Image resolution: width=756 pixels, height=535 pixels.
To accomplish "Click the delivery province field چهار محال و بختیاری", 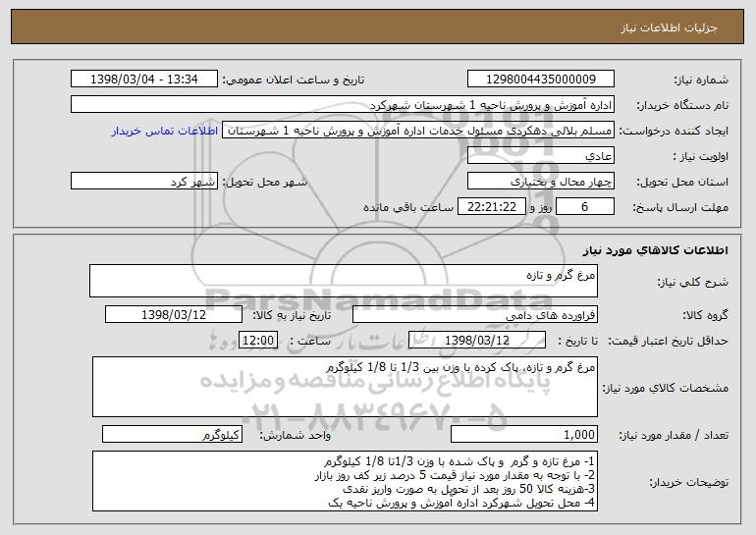I will [540, 182].
